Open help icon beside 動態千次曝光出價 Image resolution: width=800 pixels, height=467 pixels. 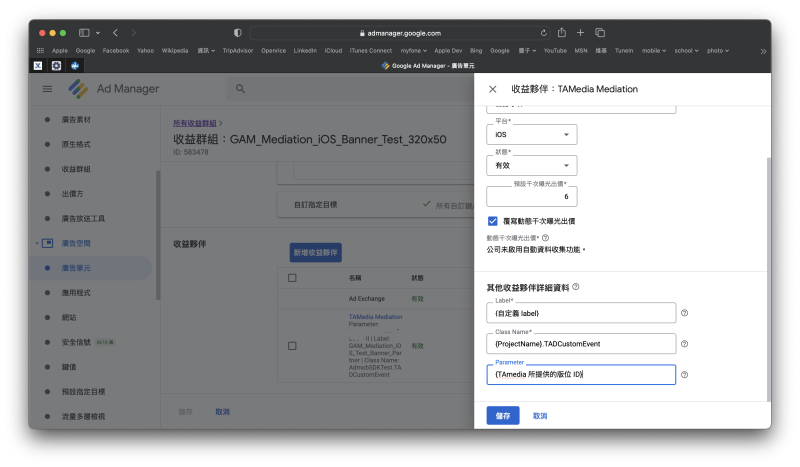545,238
